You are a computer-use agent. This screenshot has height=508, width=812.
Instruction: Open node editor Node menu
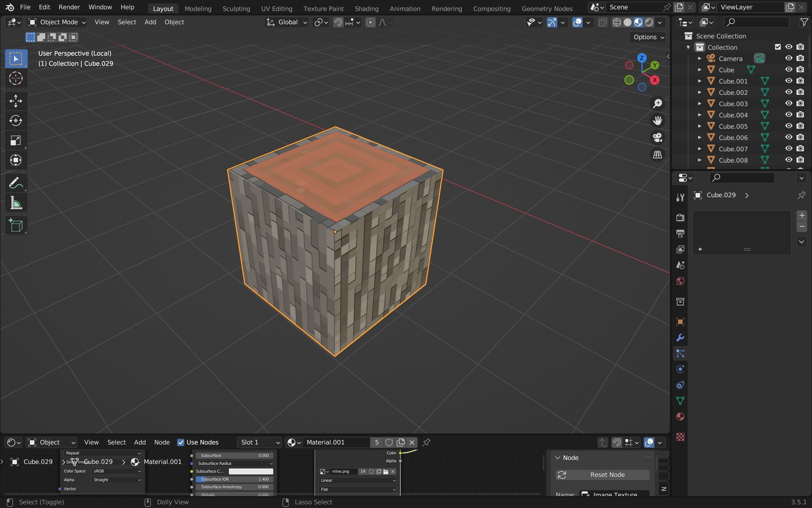(162, 443)
